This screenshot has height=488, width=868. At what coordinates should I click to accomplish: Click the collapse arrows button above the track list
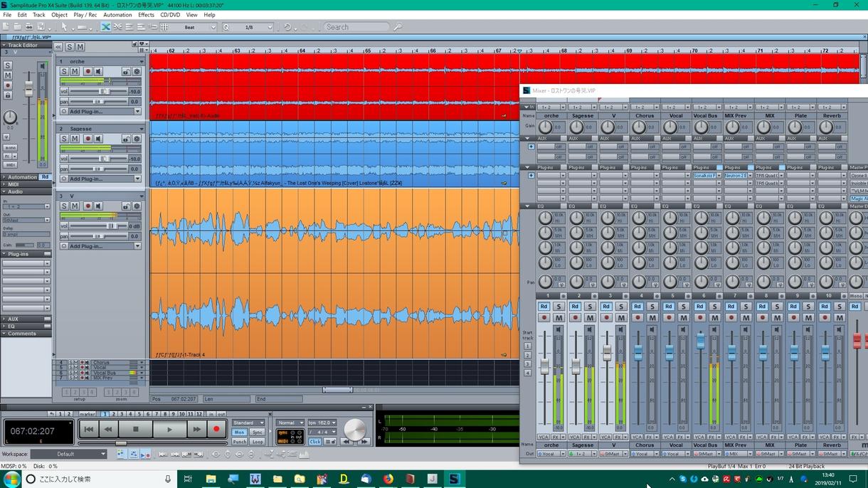click(59, 47)
